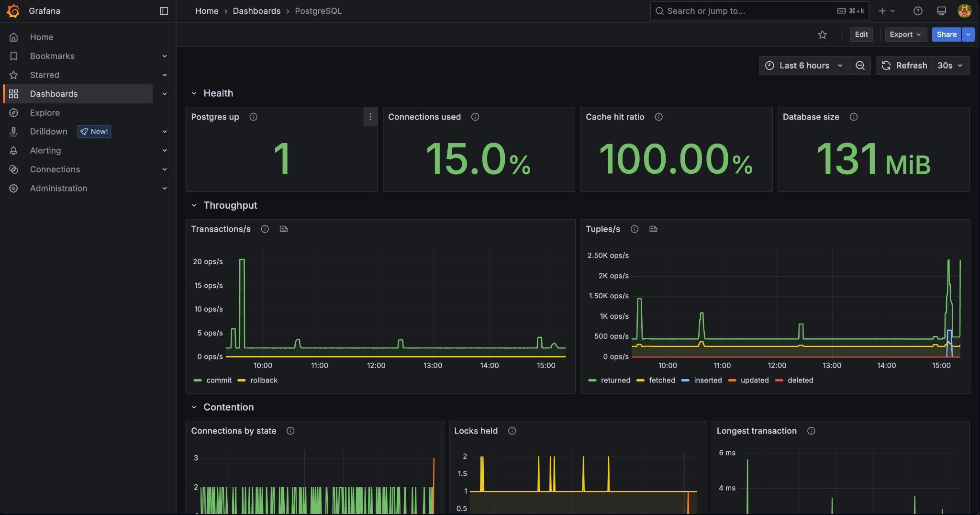This screenshot has width=980, height=515.
Task: Open the plus New menu in top bar
Action: click(886, 11)
